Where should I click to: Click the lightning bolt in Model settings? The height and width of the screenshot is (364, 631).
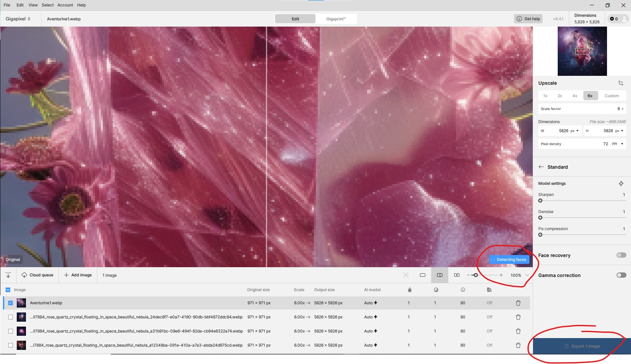point(621,183)
